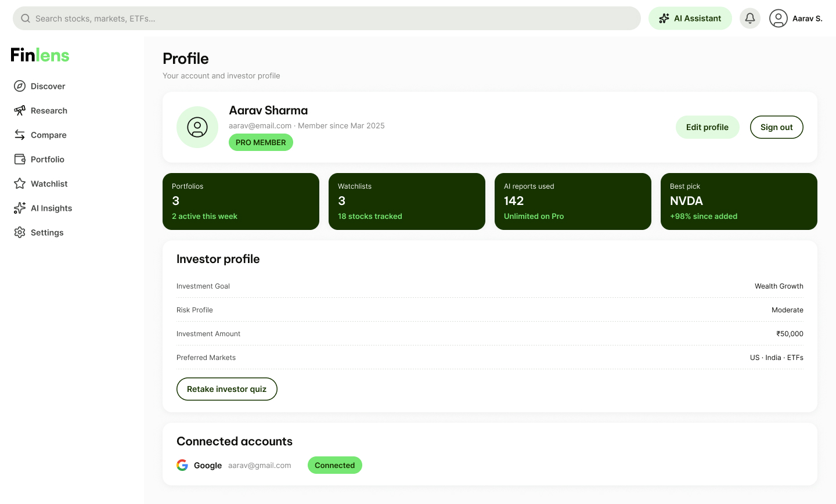Focus the Search stocks, markets, ETFs field
The image size is (836, 504).
tap(327, 19)
